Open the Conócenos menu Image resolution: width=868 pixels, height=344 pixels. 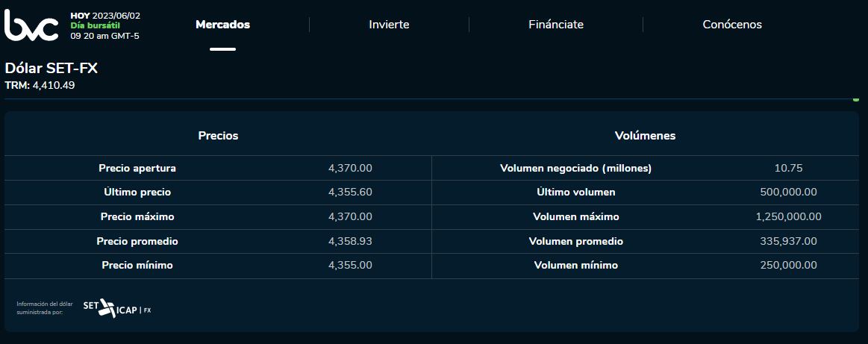(732, 25)
